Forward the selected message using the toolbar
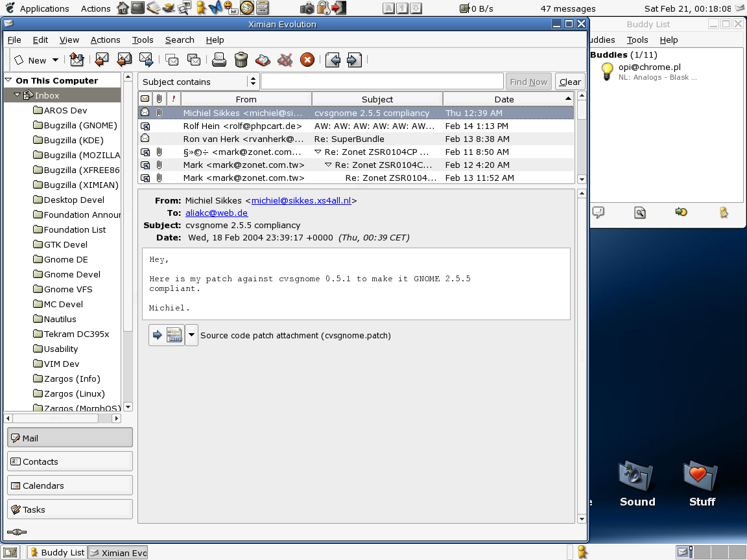The height and width of the screenshot is (560, 747). tap(147, 60)
